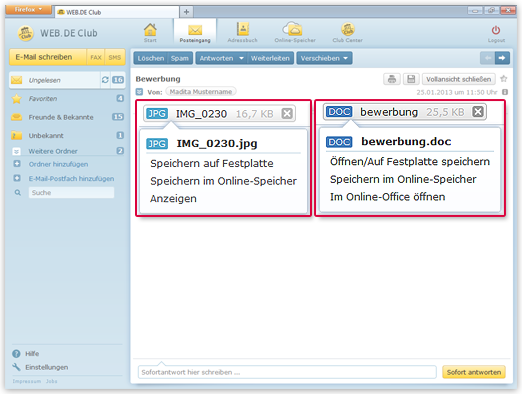Refresh the inbox with the reload icon
522x394 pixels.
coord(105,80)
